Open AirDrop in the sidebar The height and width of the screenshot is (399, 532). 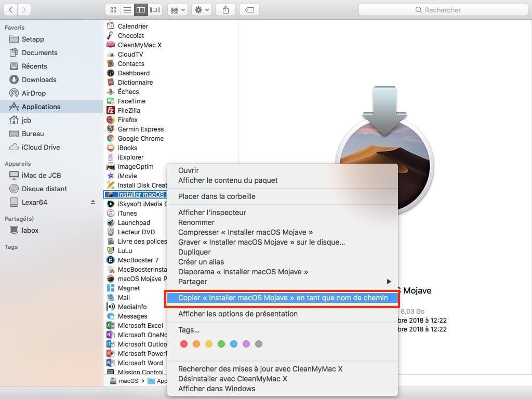tap(34, 93)
